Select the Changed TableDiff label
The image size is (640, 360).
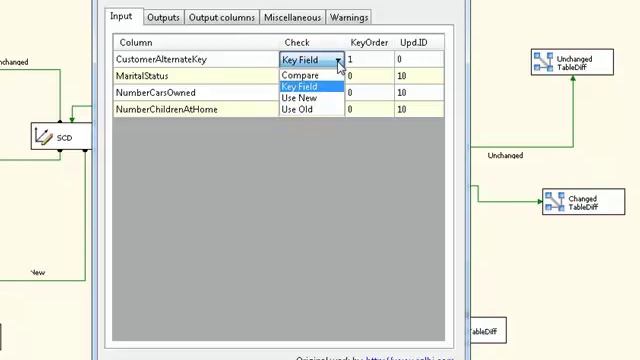583,203
